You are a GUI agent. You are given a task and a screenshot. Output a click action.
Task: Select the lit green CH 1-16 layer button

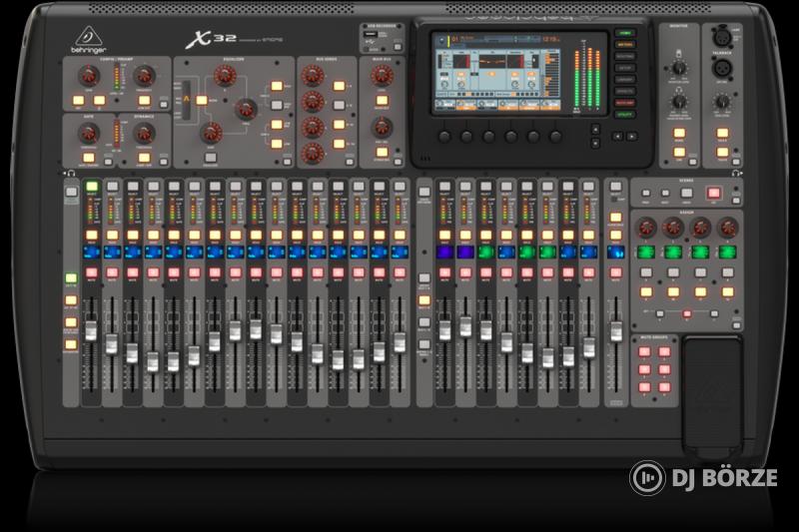click(71, 278)
